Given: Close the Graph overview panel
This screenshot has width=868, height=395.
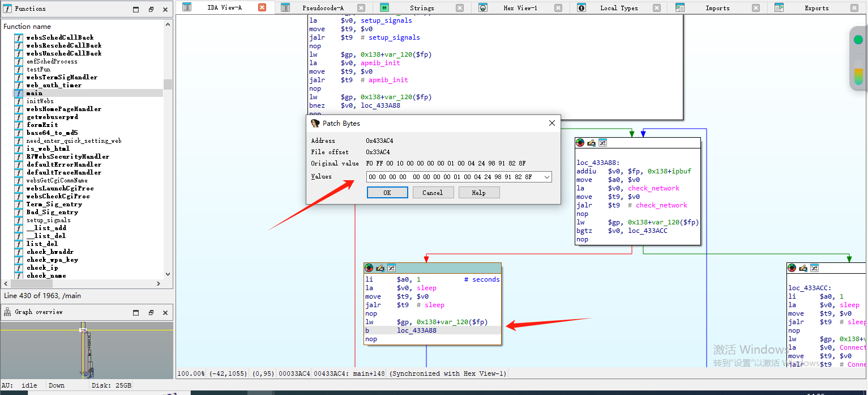Looking at the screenshot, I should [165, 312].
